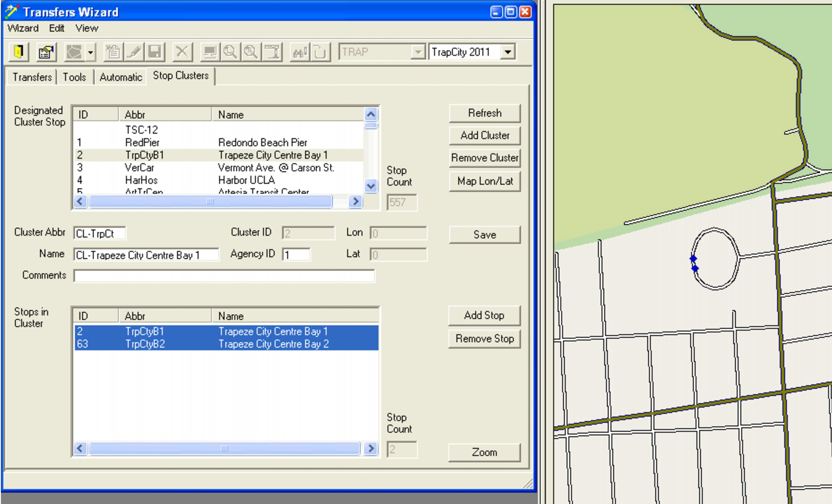Expand the polygon tool dropdown arrow
The image size is (832, 504).
pyautogui.click(x=90, y=52)
